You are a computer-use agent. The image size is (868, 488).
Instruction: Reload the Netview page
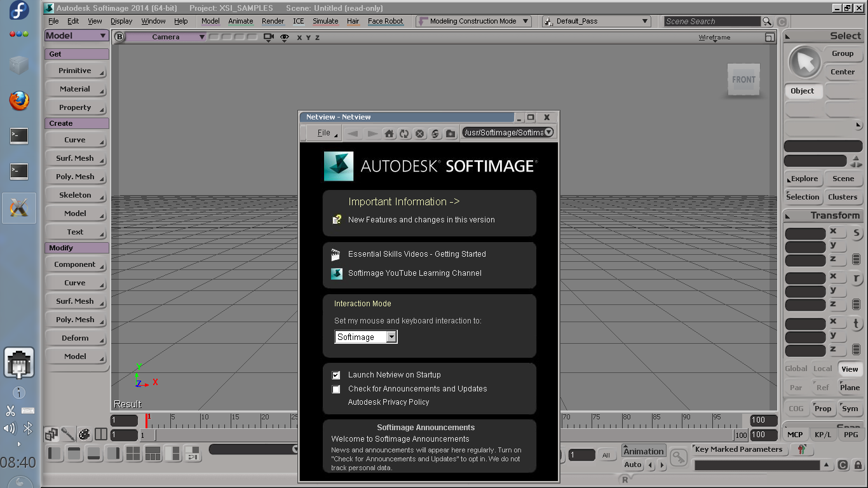point(404,133)
